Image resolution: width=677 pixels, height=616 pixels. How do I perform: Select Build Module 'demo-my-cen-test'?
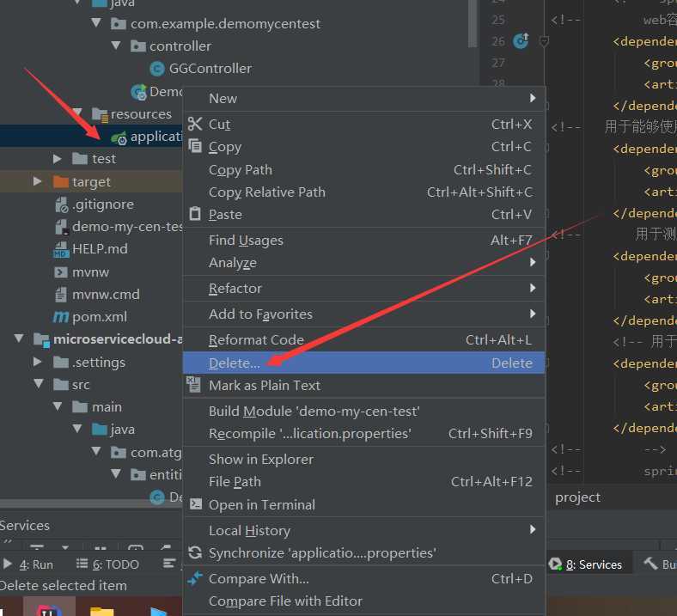point(364,411)
